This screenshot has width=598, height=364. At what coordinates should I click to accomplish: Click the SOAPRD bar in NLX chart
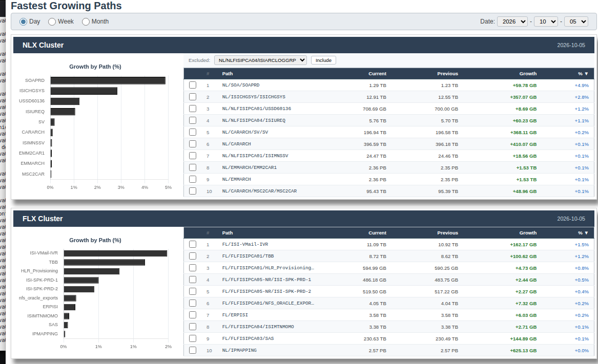click(x=108, y=80)
